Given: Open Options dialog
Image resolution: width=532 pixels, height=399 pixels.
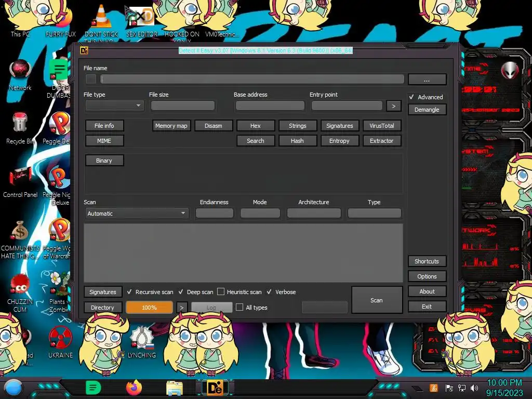Looking at the screenshot, I should coord(427,276).
